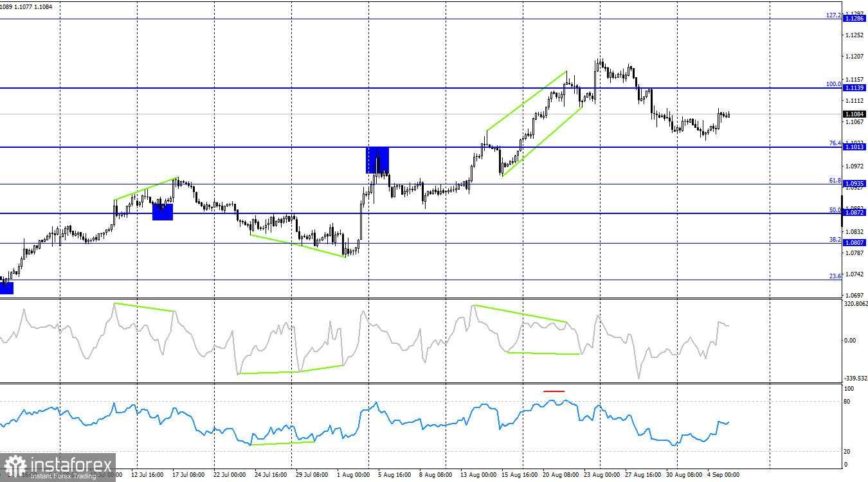Select blue rectangle marker at 1.0872 level
This screenshot has height=482, width=868.
(x=163, y=211)
